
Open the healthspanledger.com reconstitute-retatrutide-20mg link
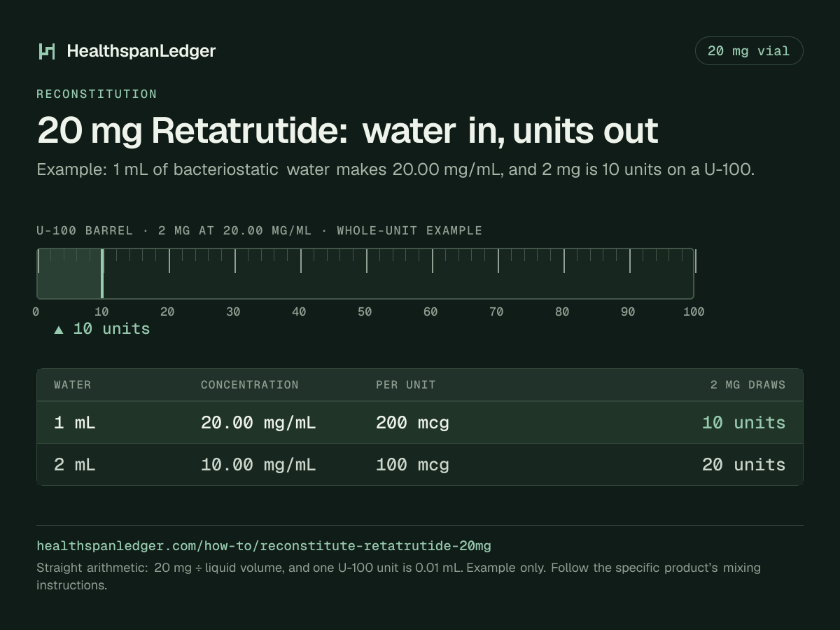pyautogui.click(x=264, y=546)
